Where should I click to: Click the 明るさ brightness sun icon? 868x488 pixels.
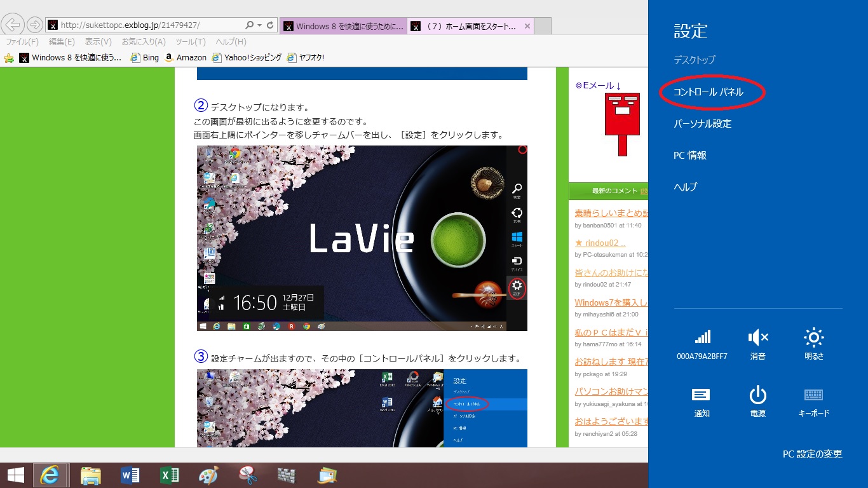814,344
